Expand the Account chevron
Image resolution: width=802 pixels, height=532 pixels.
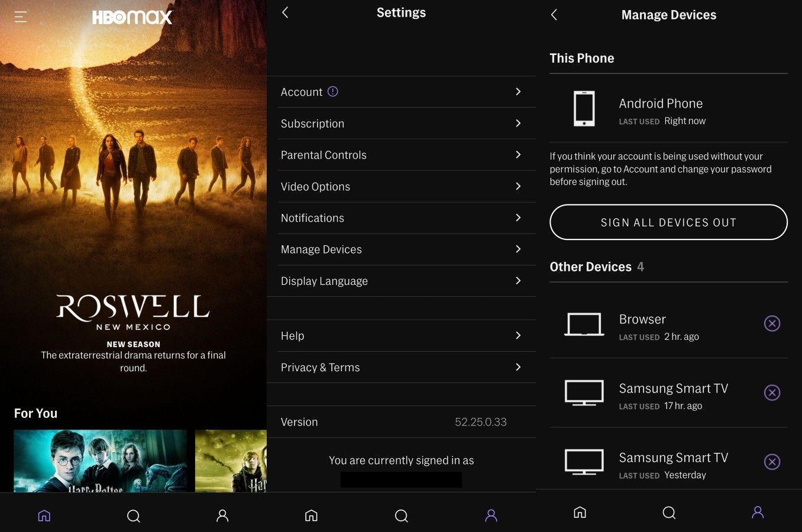(518, 92)
